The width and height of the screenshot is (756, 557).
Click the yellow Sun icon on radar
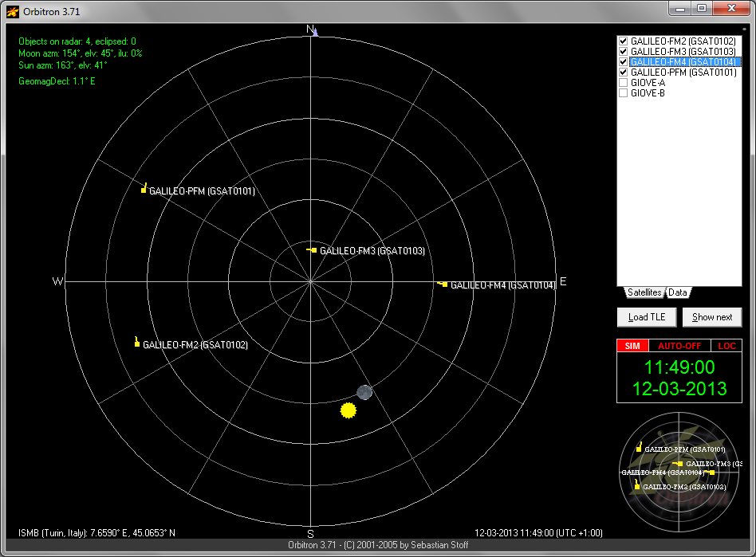[x=348, y=410]
